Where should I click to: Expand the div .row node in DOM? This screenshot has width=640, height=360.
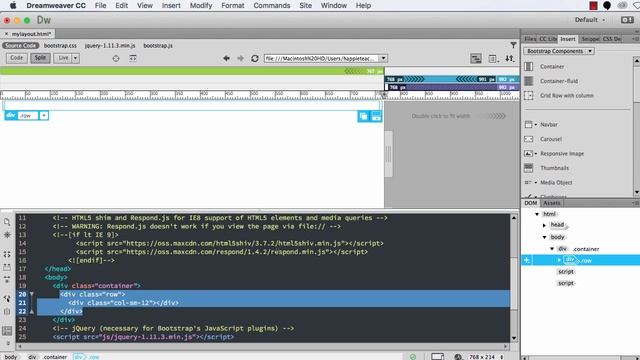(x=559, y=260)
